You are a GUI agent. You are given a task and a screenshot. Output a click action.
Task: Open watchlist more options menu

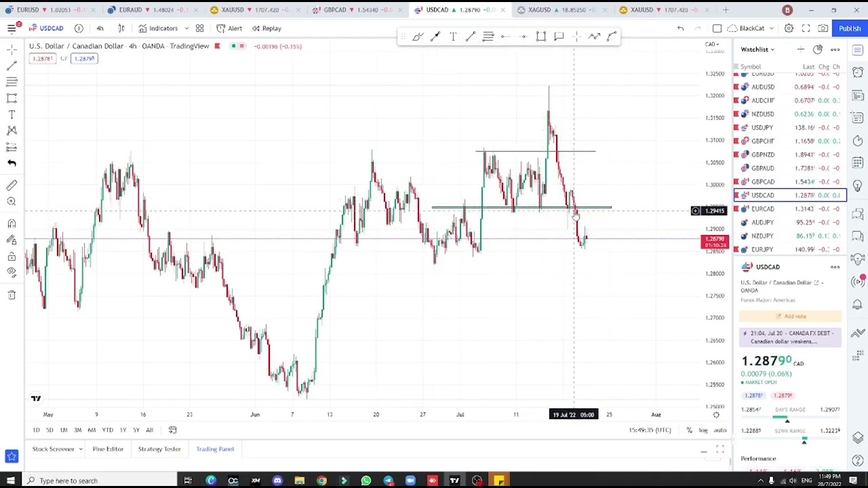point(835,49)
